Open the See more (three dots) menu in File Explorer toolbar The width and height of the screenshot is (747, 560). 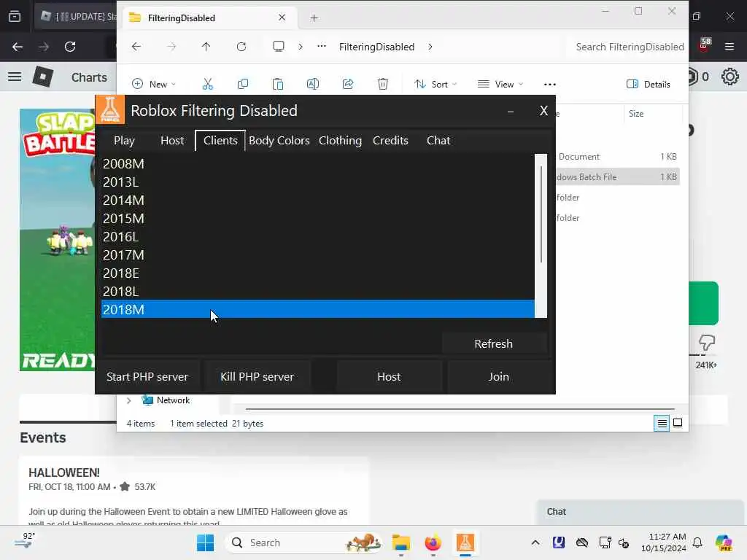click(x=550, y=85)
